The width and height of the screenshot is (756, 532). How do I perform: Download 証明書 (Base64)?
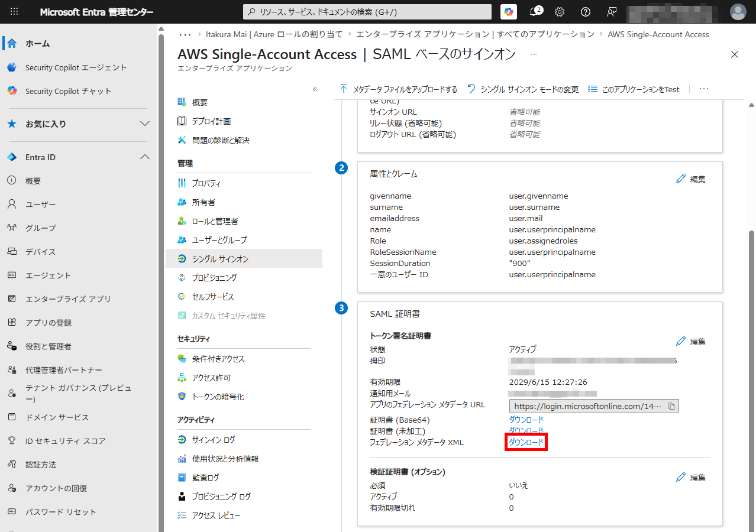pos(526,420)
